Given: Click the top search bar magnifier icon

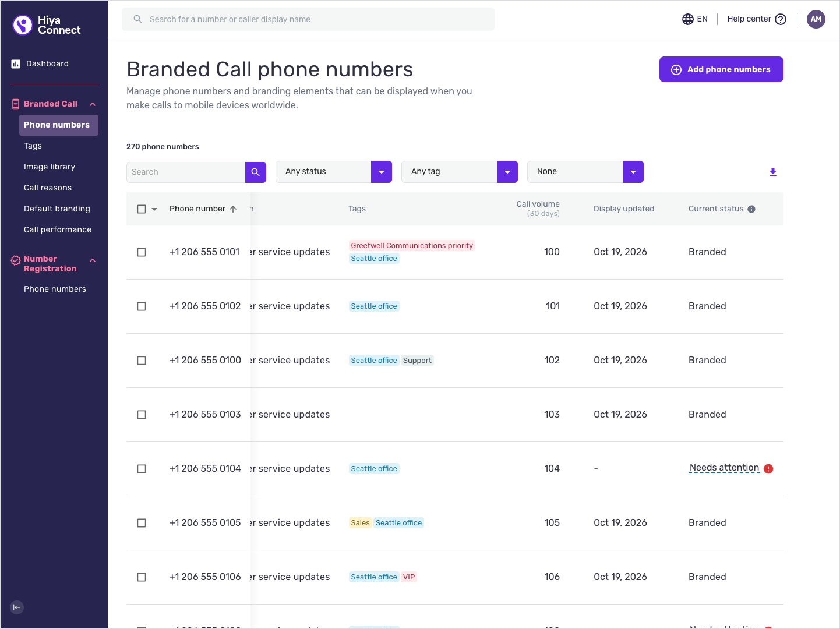Looking at the screenshot, I should pos(138,19).
